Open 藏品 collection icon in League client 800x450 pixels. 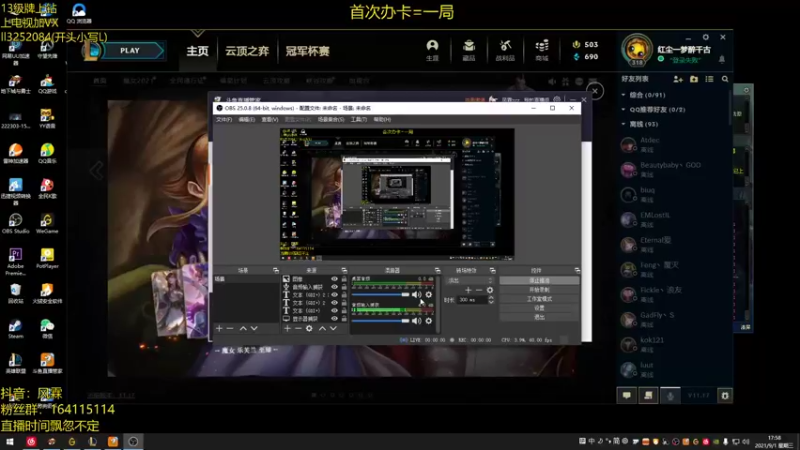pyautogui.click(x=468, y=51)
